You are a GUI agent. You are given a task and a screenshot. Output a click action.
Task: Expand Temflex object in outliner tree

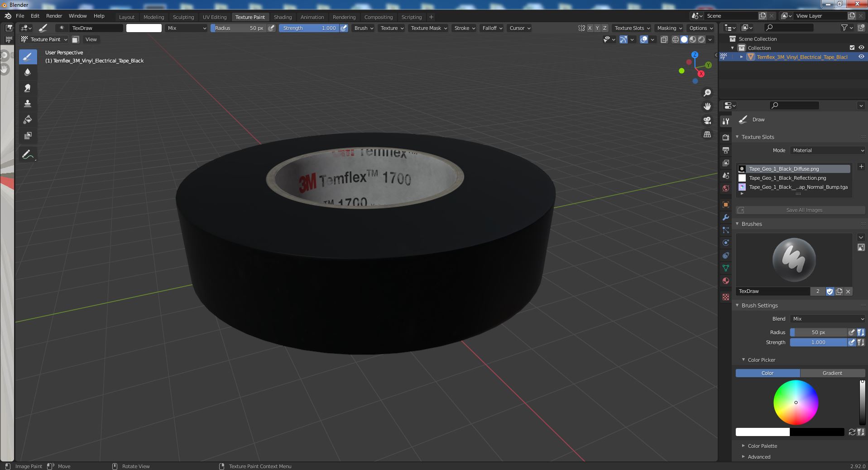pyautogui.click(x=741, y=57)
